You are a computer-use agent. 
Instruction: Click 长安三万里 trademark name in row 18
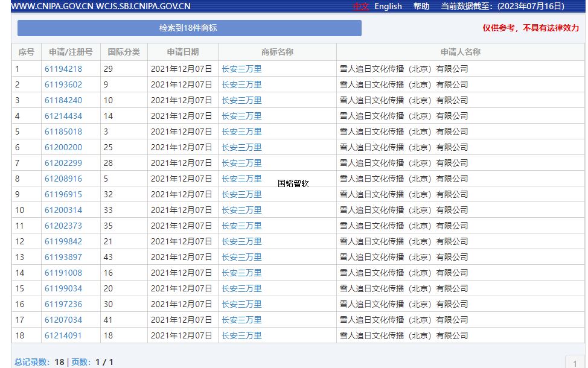[241, 336]
